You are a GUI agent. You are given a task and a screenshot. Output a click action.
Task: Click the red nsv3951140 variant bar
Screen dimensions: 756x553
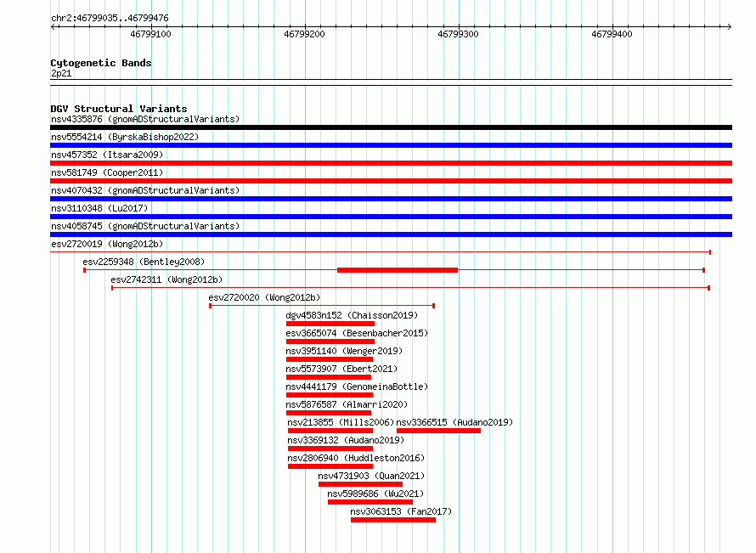pyautogui.click(x=330, y=359)
